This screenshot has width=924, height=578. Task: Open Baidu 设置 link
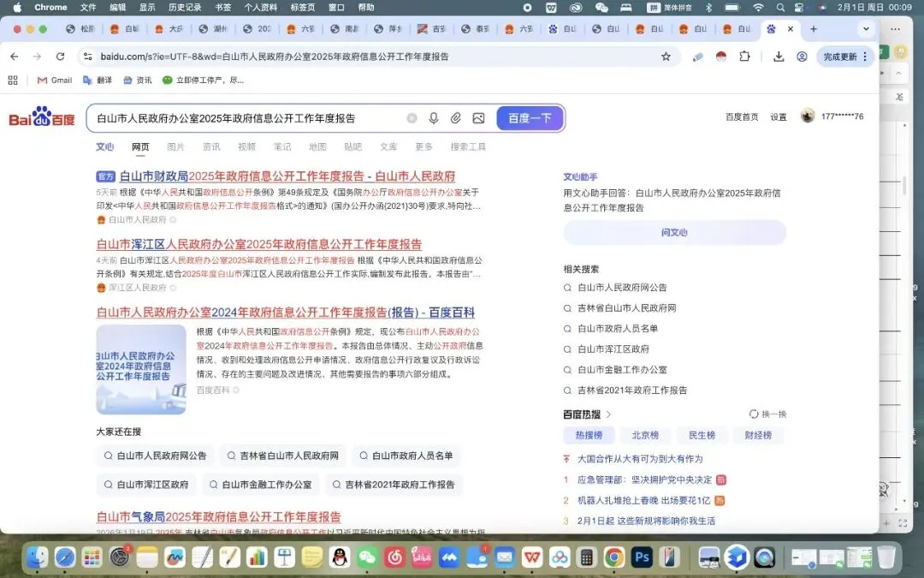click(779, 116)
